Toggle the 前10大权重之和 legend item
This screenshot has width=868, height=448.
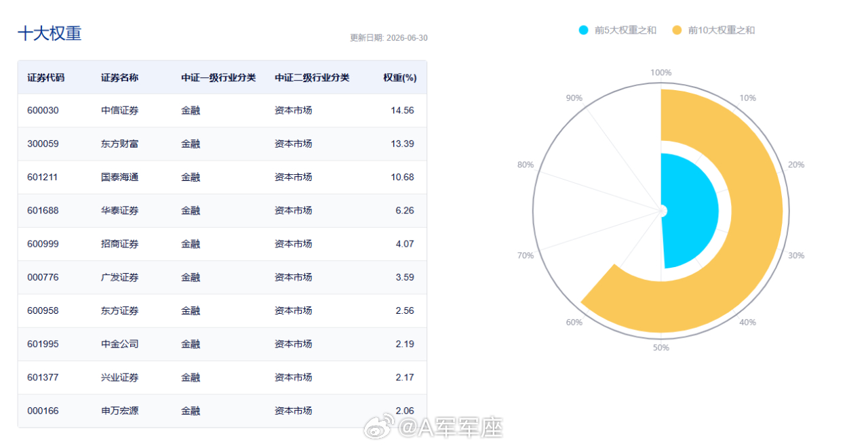point(713,30)
